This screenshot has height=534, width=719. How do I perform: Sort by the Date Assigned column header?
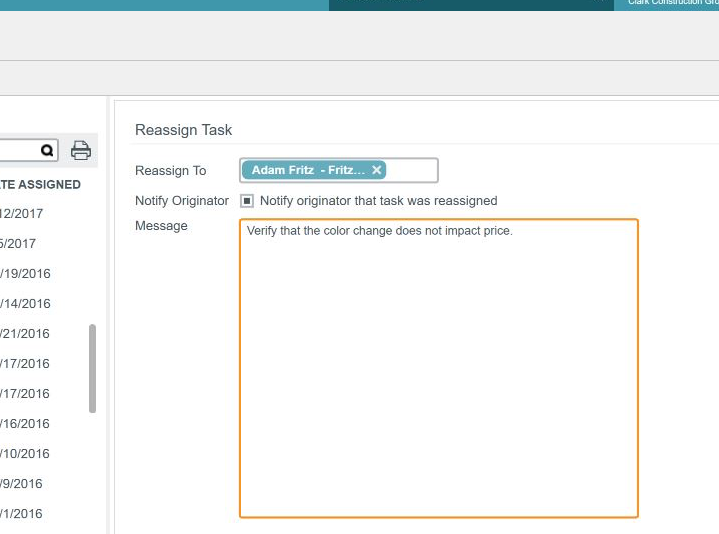coord(40,184)
